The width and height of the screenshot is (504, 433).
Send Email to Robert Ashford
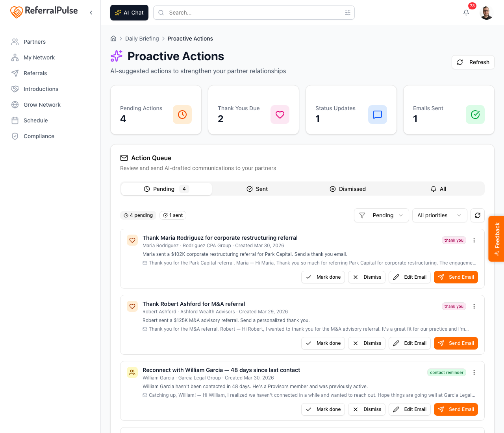(x=456, y=343)
